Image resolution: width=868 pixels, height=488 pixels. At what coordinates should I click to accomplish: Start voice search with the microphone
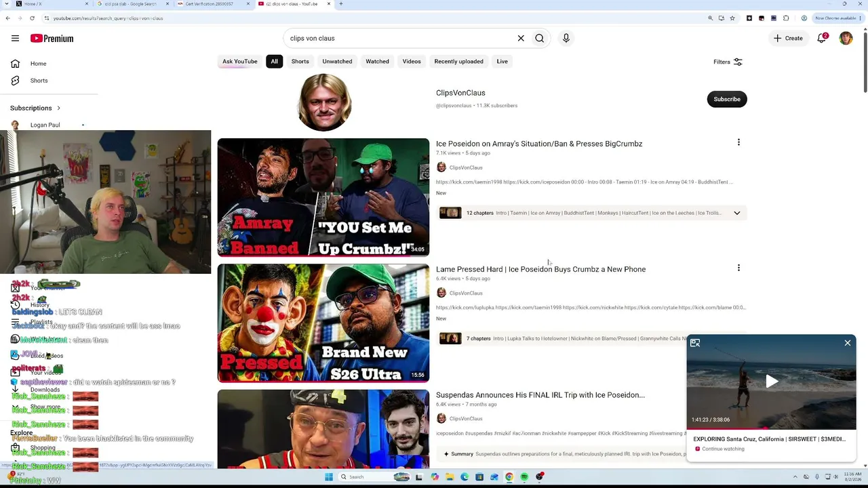coord(566,39)
